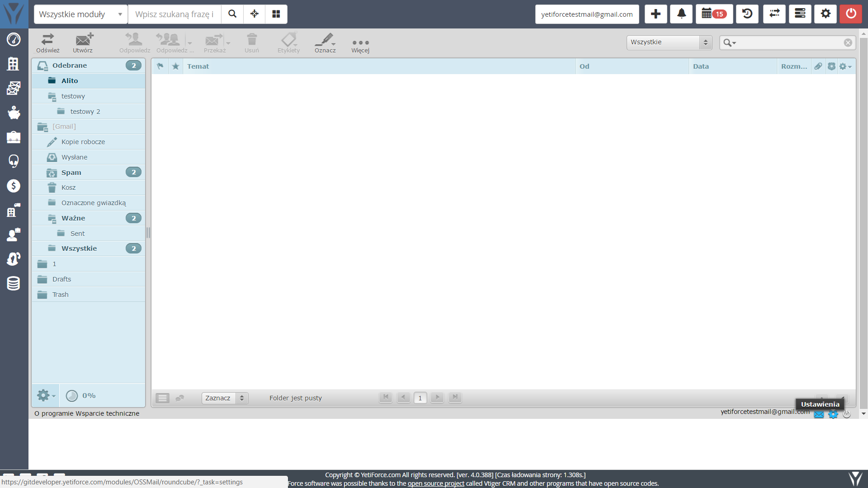Screen dimensions: 868x488
Task: Click the YetiForce logo icon
Action: point(14,14)
